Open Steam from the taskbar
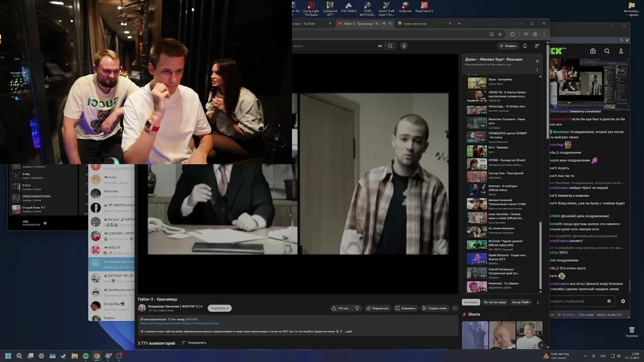This screenshot has height=362, width=644. 63,356
